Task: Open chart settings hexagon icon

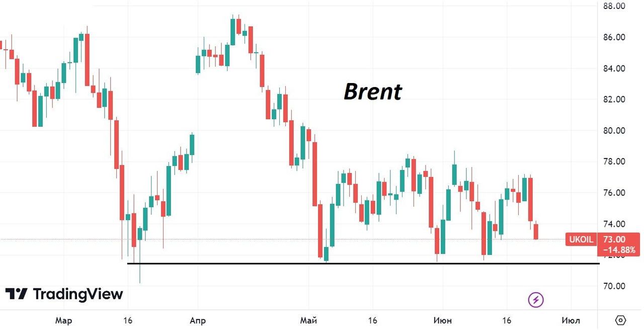Action: point(620,320)
